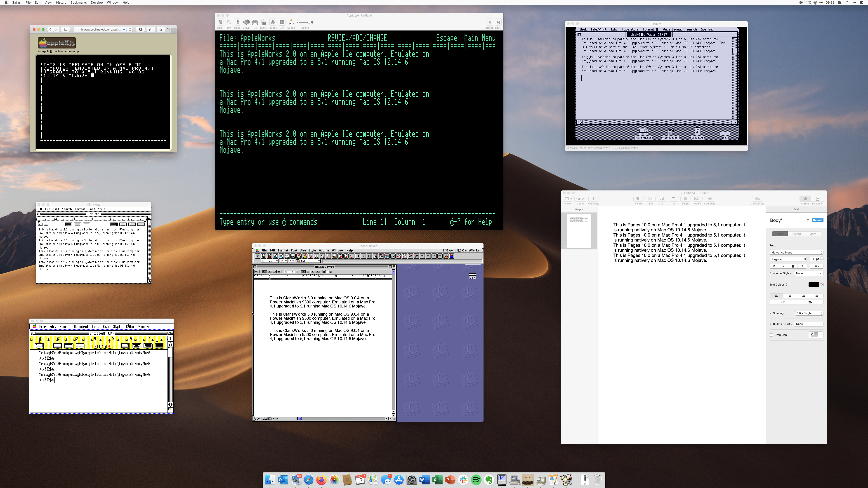
Task: Click the 16 pt font size field
Action: pyautogui.click(x=815, y=259)
